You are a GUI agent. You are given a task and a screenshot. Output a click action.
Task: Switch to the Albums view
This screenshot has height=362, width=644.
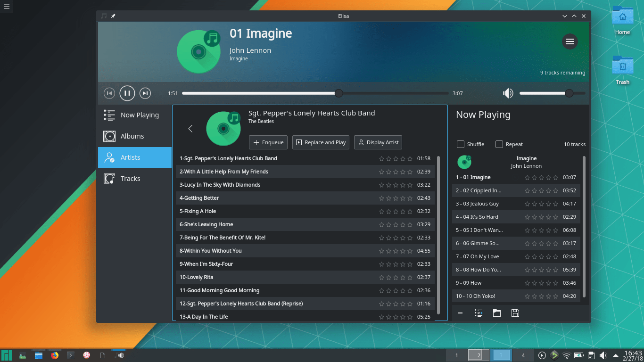(134, 136)
